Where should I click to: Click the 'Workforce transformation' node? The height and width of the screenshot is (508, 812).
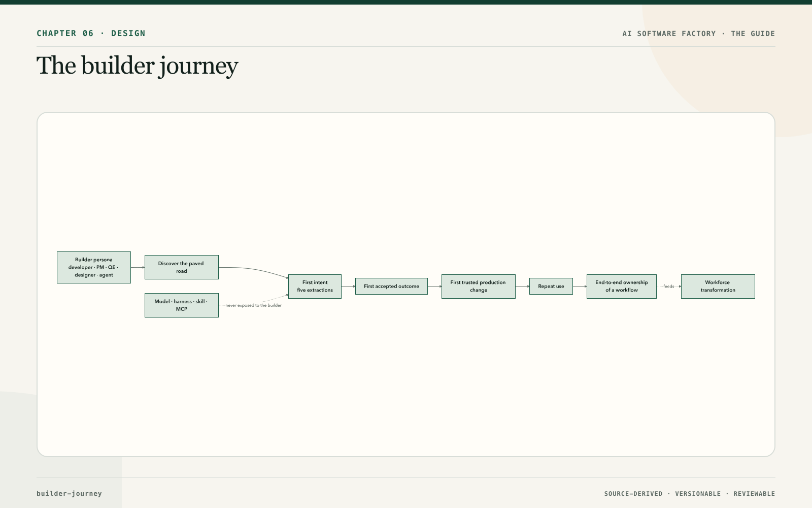click(x=718, y=287)
